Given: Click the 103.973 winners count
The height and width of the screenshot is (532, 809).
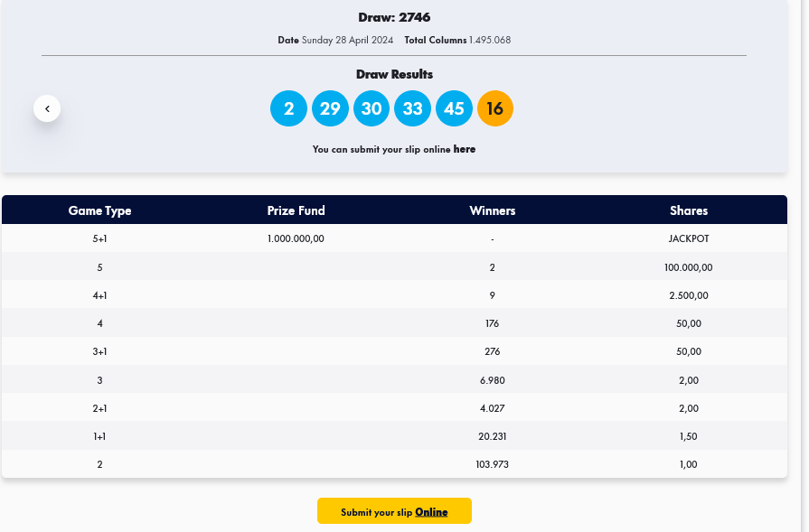Looking at the screenshot, I should click(x=493, y=464).
